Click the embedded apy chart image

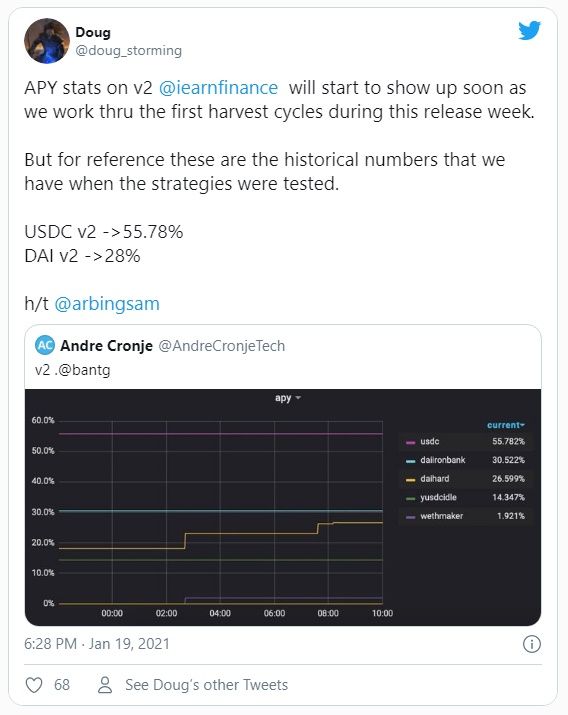[x=283, y=507]
